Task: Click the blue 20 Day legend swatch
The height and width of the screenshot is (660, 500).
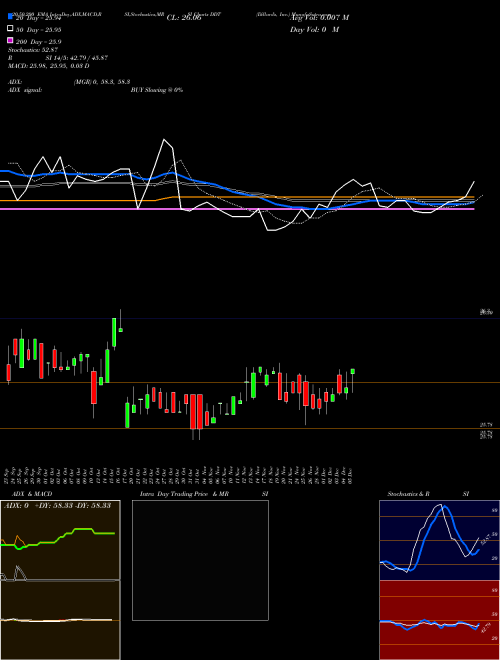Action: click(10, 17)
